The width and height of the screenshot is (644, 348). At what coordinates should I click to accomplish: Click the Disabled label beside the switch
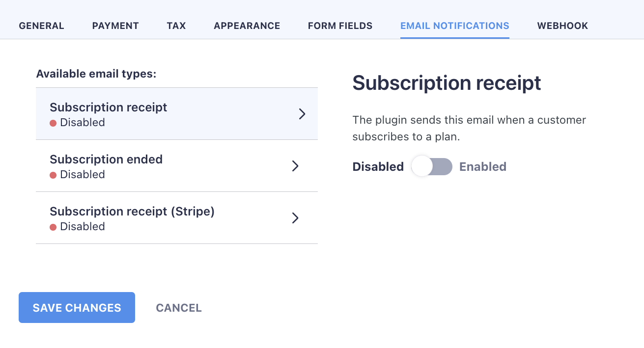tap(378, 167)
